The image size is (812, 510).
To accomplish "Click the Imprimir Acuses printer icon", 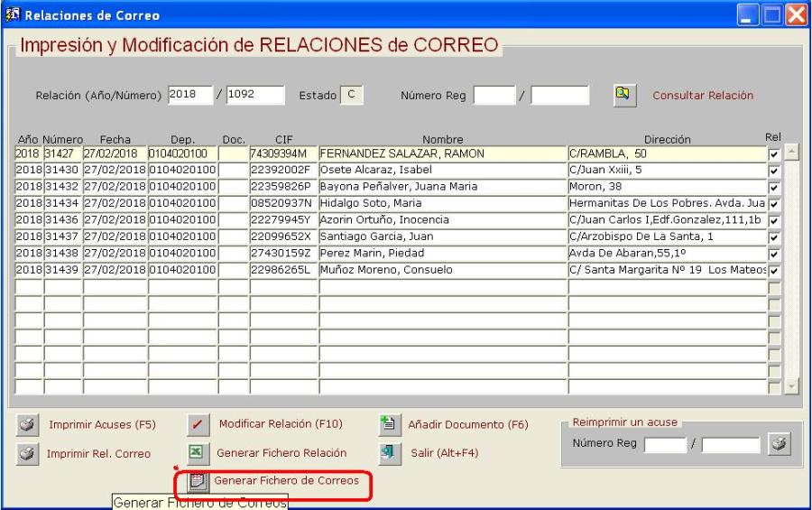I will [x=27, y=424].
